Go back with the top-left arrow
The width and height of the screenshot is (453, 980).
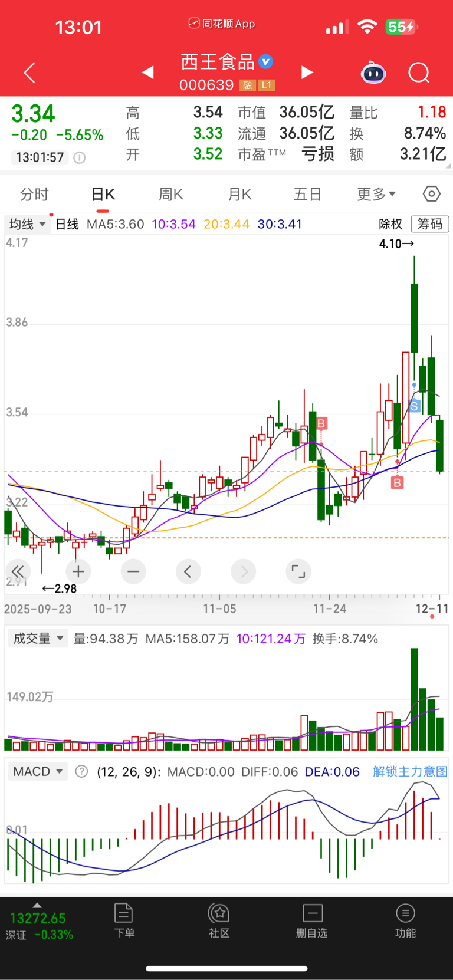(x=29, y=73)
